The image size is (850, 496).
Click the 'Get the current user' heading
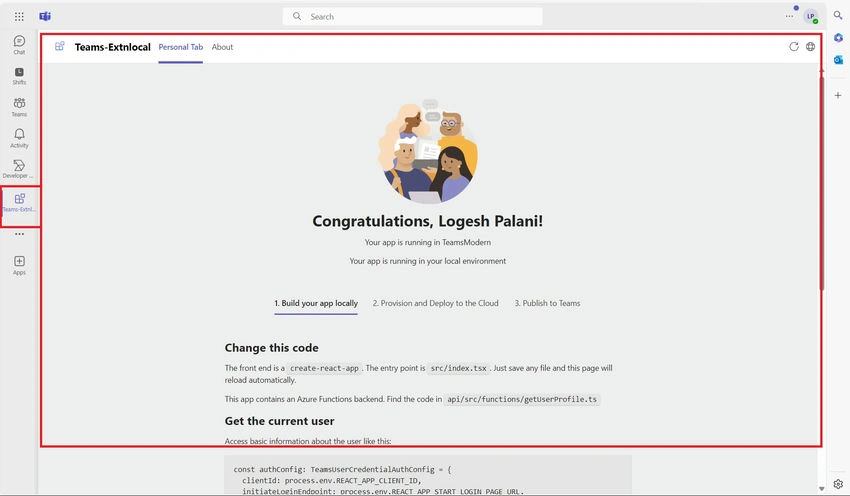[279, 421]
